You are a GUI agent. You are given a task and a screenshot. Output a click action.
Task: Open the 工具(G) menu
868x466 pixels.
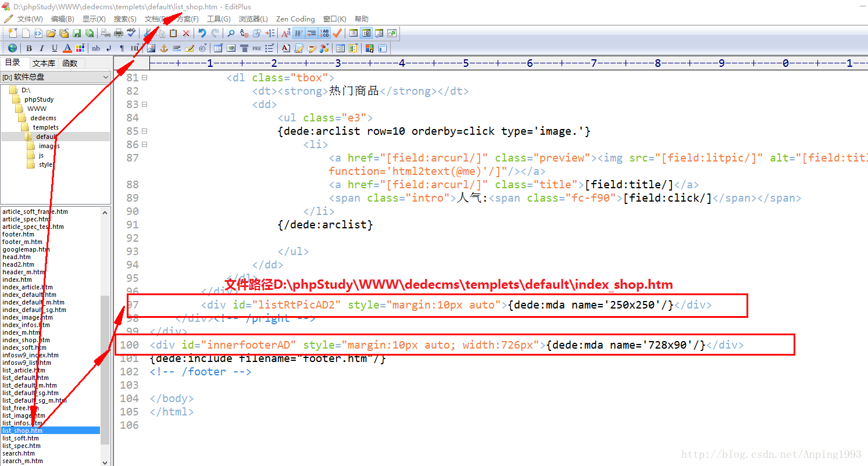tap(219, 19)
